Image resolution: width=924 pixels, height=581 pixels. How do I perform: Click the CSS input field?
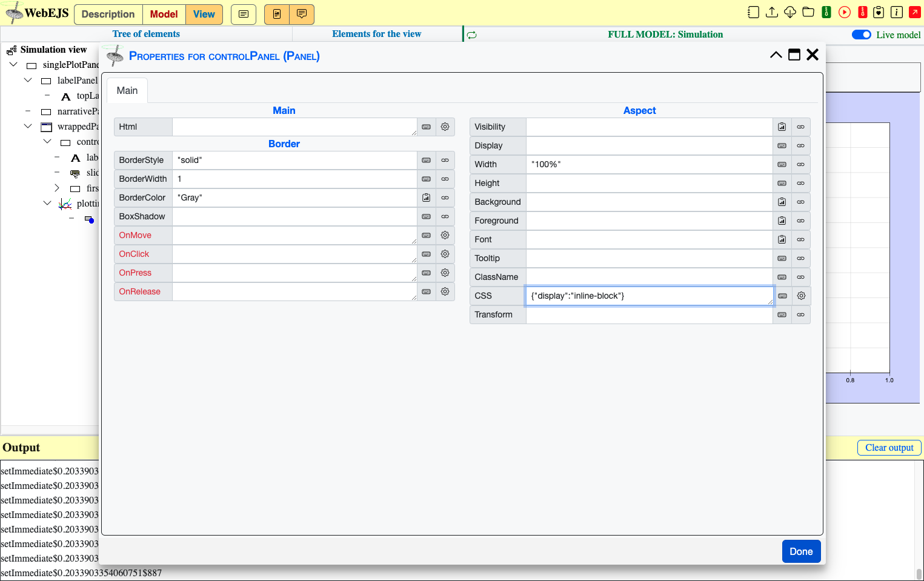tap(650, 296)
